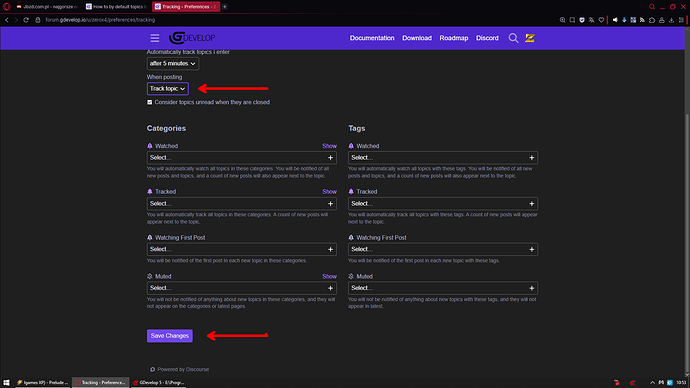This screenshot has height=388, width=690.
Task: Open the Roadmap nav link
Action: (x=454, y=38)
